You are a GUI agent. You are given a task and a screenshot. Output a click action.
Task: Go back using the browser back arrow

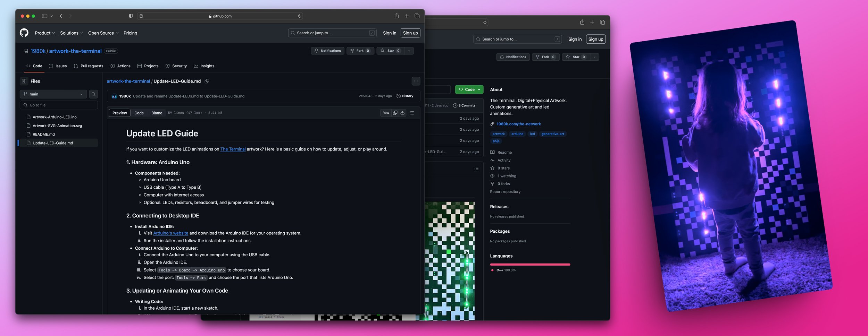[61, 16]
